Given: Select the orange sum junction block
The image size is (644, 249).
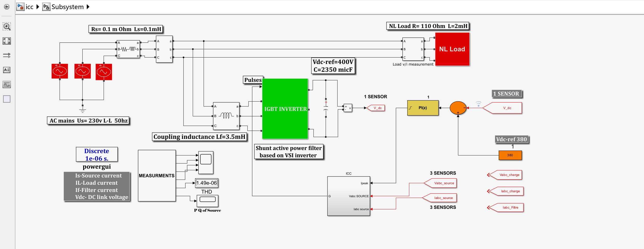Looking at the screenshot, I should click(458, 108).
